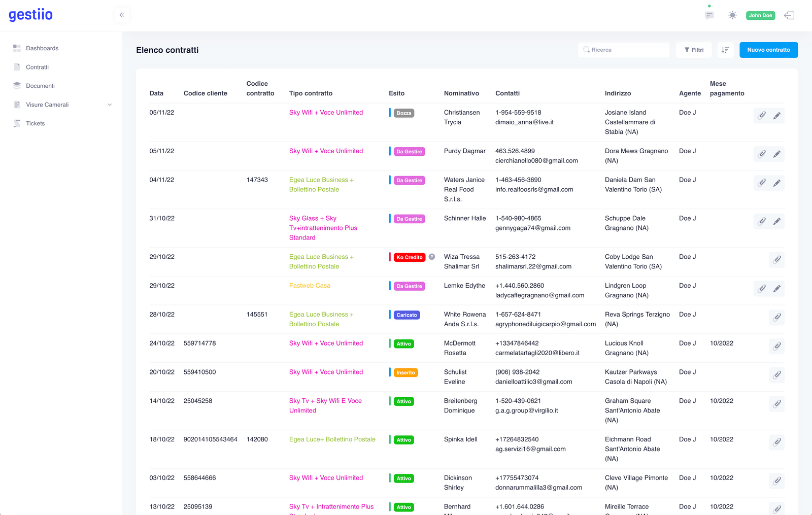This screenshot has width=812, height=515.
Task: Open the Filtri filter options
Action: pyautogui.click(x=693, y=50)
